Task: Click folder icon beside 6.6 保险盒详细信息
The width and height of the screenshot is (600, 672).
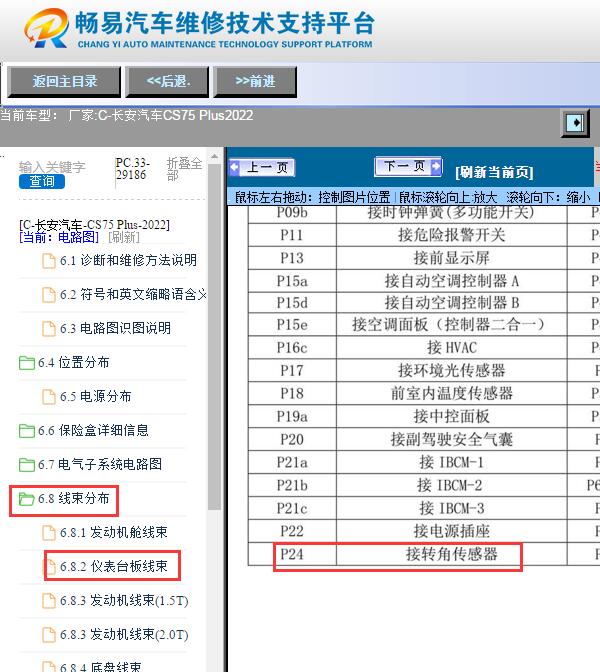Action: pyautogui.click(x=27, y=430)
